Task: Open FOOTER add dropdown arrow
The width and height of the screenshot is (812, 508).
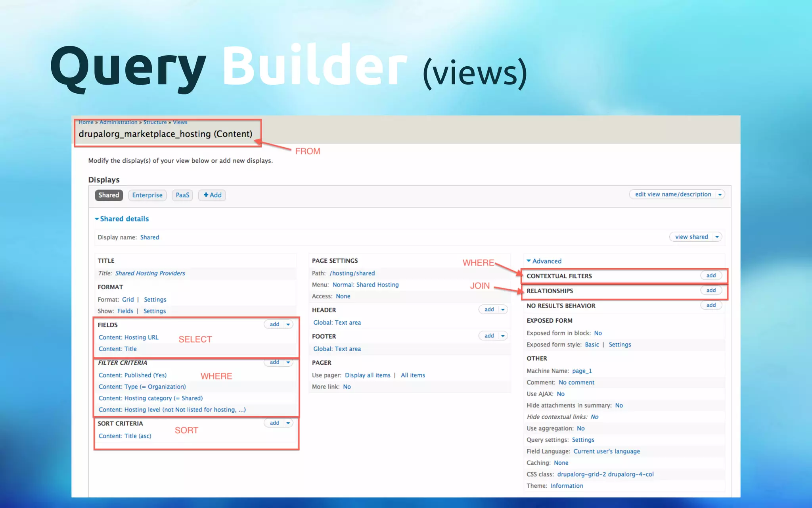Action: [503, 336]
